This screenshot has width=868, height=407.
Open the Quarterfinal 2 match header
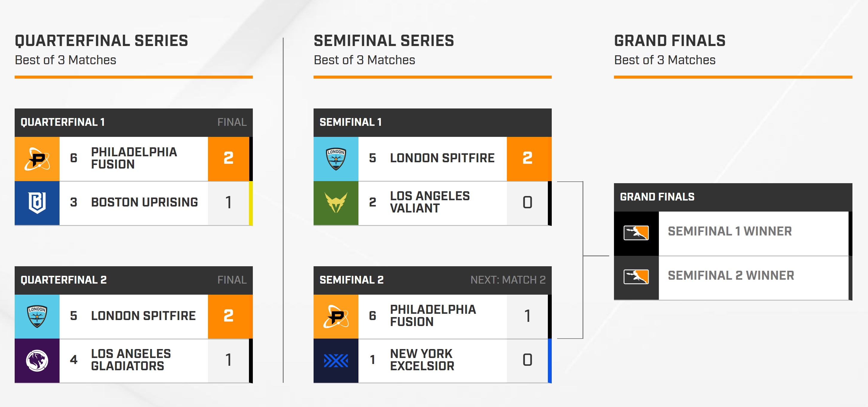(x=134, y=280)
